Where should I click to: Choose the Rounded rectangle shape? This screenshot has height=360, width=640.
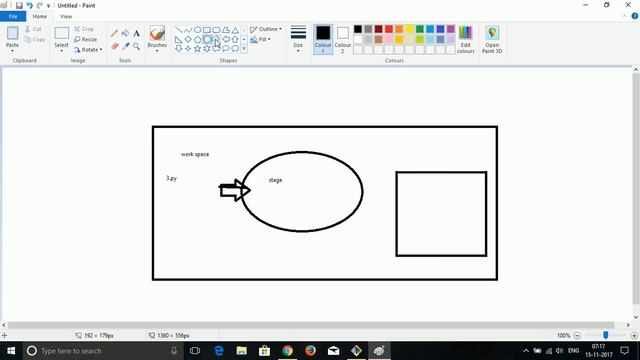(x=216, y=30)
